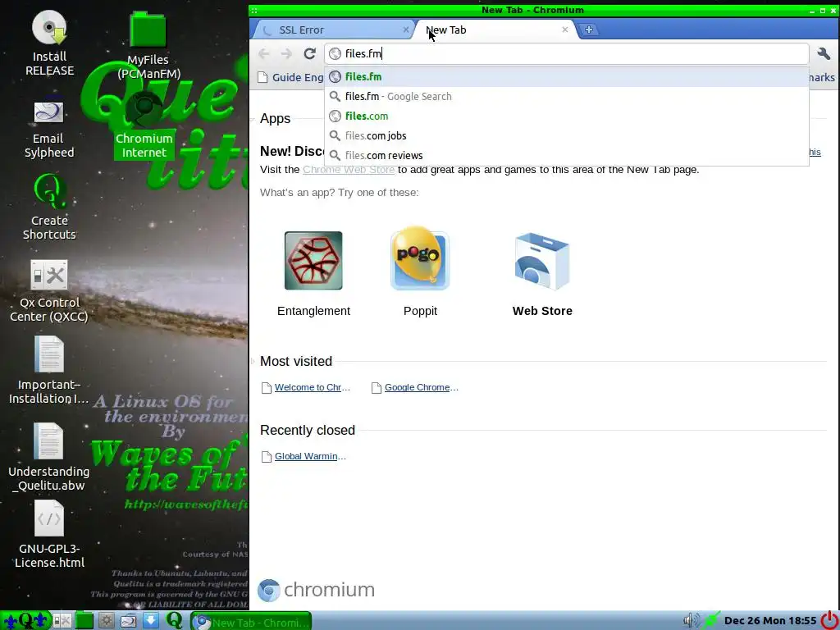Screen dimensions: 840x630
Task: Expand the Most visited section
Action: (253, 361)
